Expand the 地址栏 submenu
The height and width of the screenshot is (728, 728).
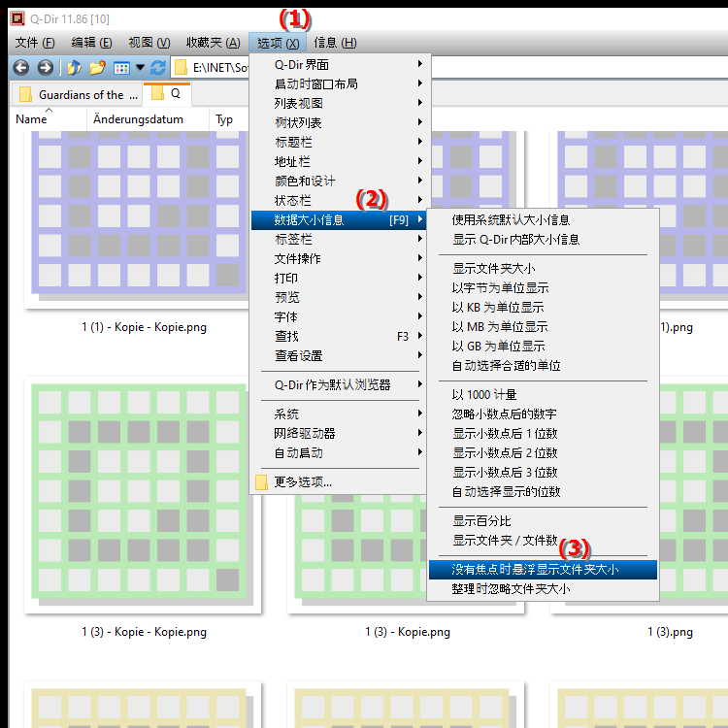click(339, 161)
